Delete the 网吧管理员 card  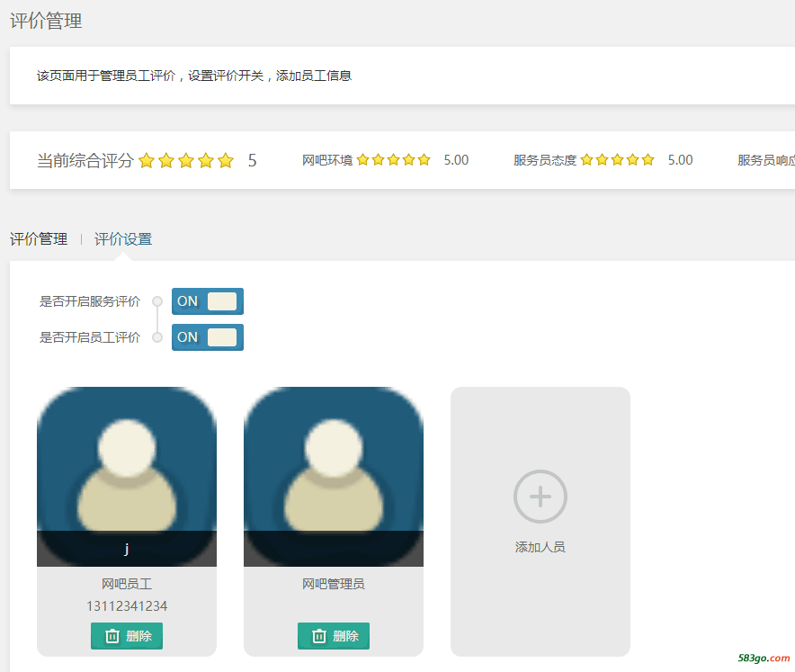(334, 636)
